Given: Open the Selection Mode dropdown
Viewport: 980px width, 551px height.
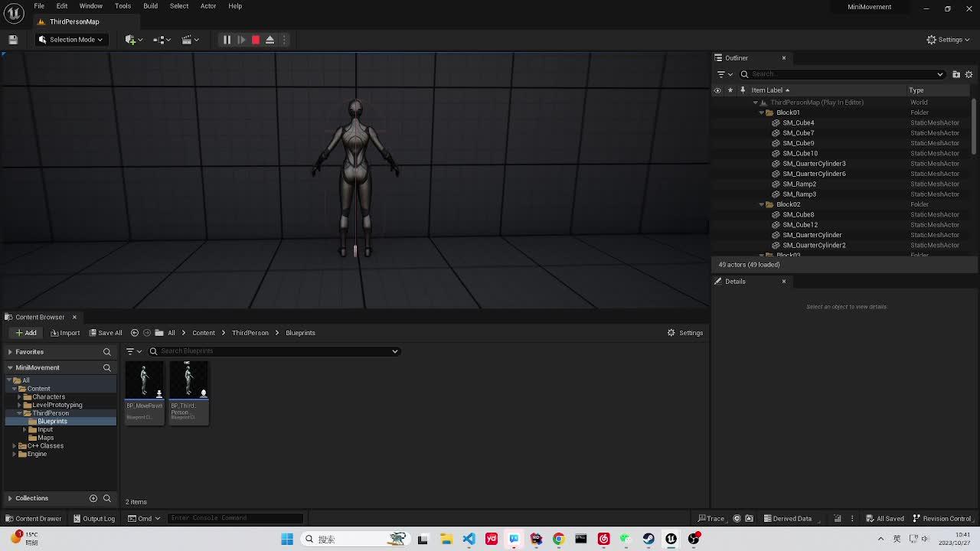Looking at the screenshot, I should click(x=71, y=39).
